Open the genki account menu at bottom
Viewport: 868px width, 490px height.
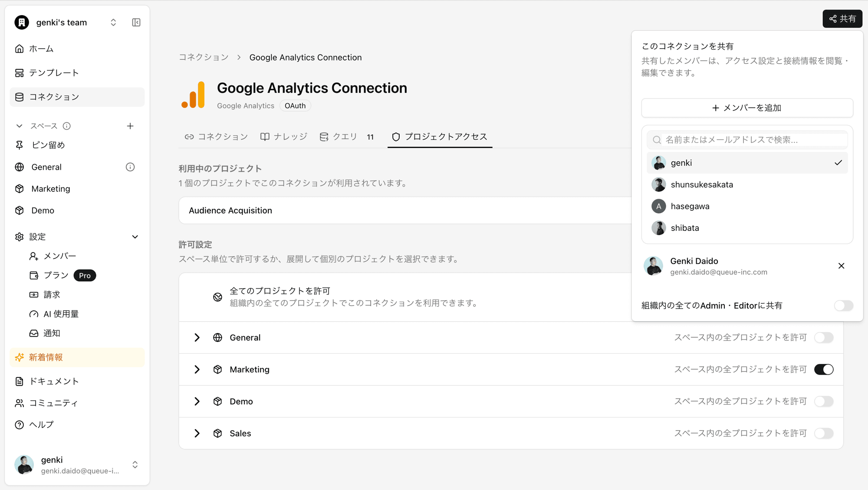click(77, 465)
